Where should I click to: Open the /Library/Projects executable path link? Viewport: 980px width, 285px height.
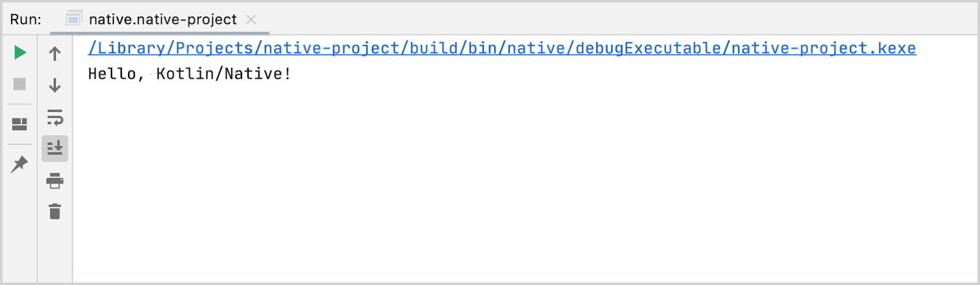[502, 48]
